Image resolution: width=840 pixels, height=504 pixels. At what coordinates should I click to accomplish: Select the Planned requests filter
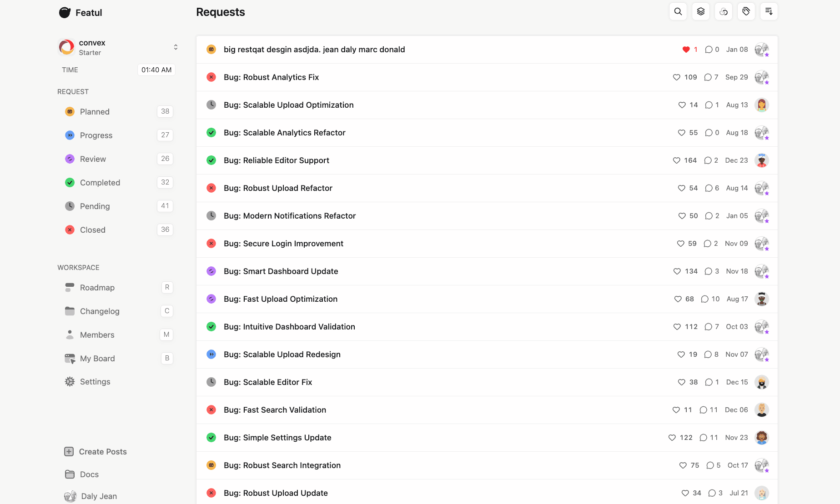coord(94,111)
